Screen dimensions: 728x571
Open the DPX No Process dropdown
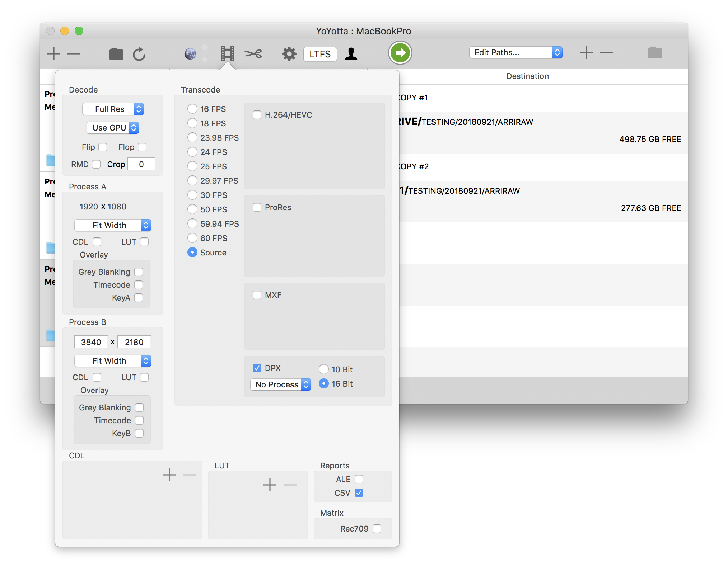281,384
